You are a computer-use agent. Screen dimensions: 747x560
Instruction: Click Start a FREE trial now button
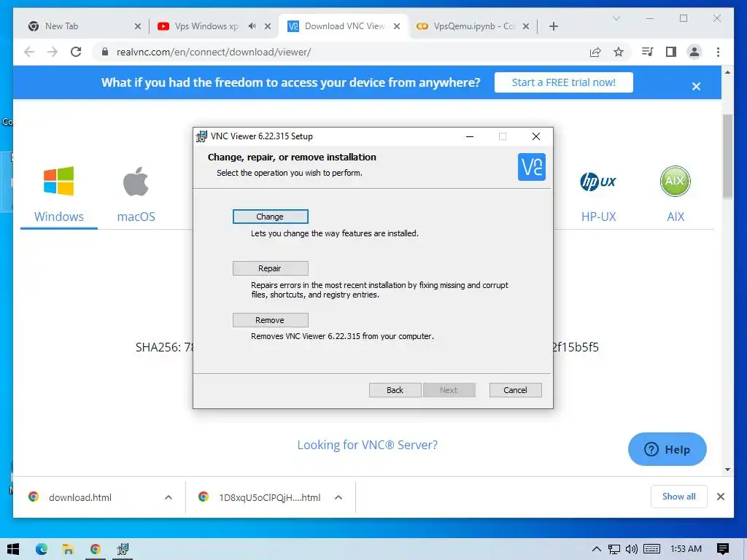tap(564, 82)
